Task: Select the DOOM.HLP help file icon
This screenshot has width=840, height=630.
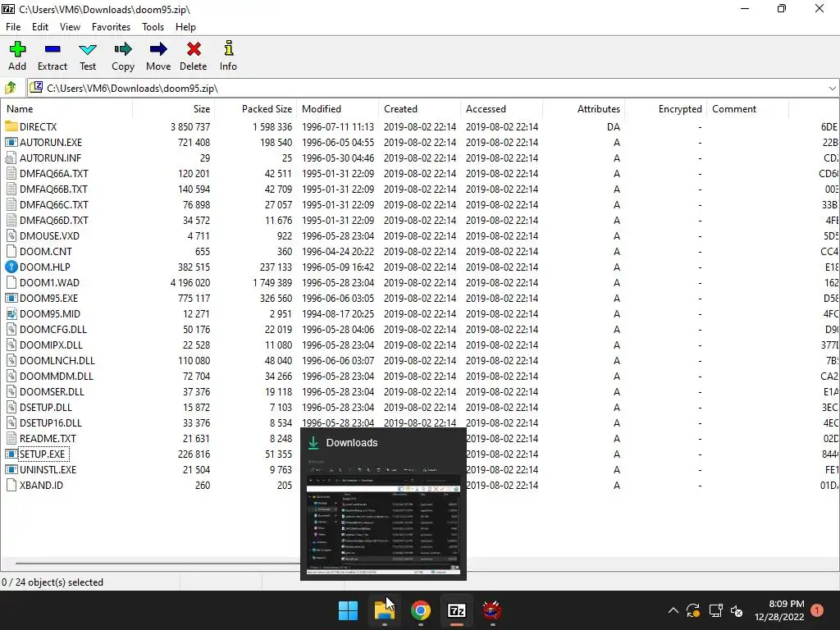Action: [x=11, y=267]
